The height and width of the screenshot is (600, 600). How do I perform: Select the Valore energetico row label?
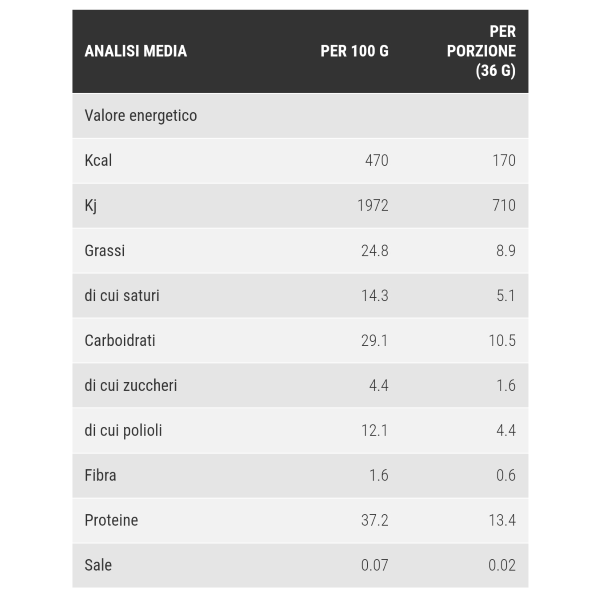[141, 116]
